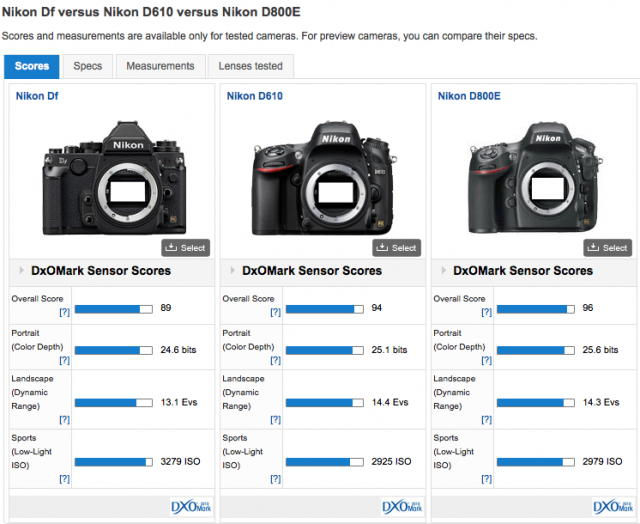Click the Nikon D610 title link

tap(255, 96)
